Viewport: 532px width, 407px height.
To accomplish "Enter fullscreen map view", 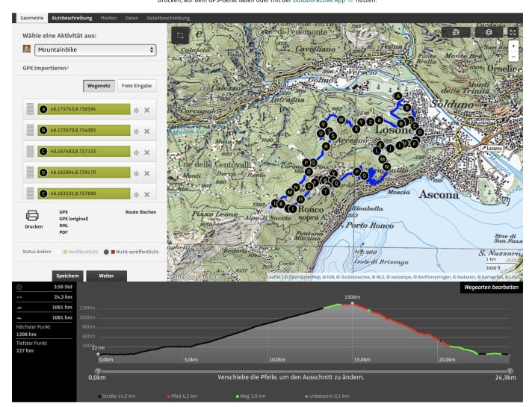I will 513,32.
